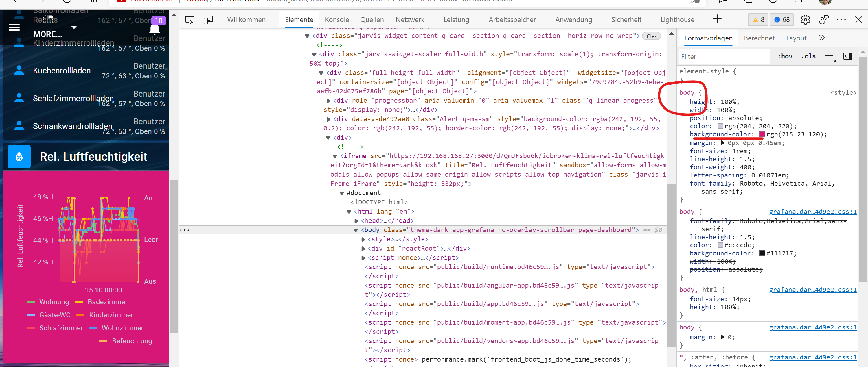Click user icon beside Küchenrollladen
This screenshot has width=868, height=367.
tap(19, 70)
